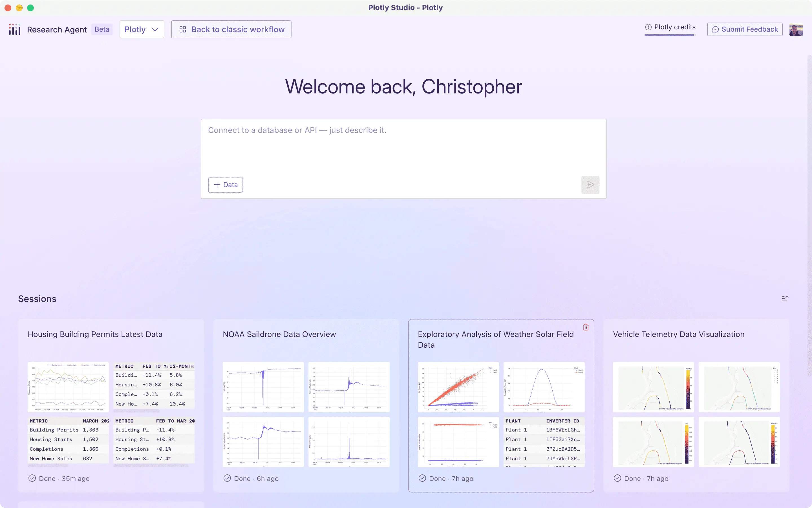Click the add Data button
812x508 pixels.
(x=226, y=185)
